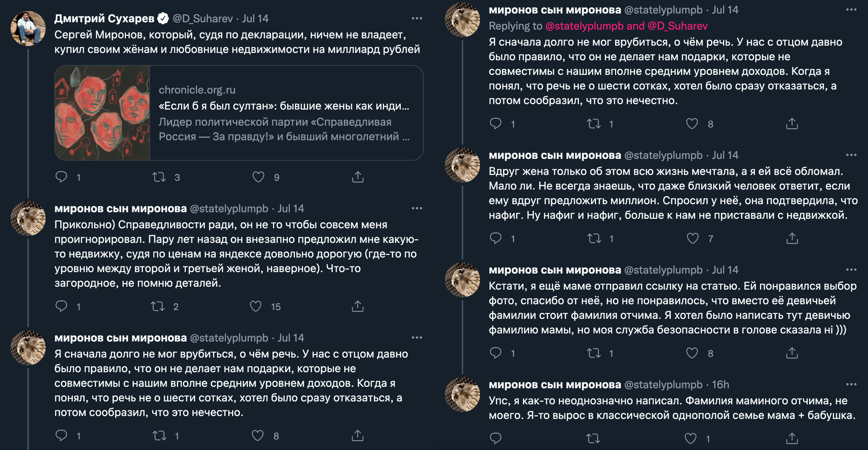Image resolution: width=868 pixels, height=450 pixels.
Task: Like Дмитрий Сухарев's tweet about Миронов
Action: pyautogui.click(x=259, y=177)
